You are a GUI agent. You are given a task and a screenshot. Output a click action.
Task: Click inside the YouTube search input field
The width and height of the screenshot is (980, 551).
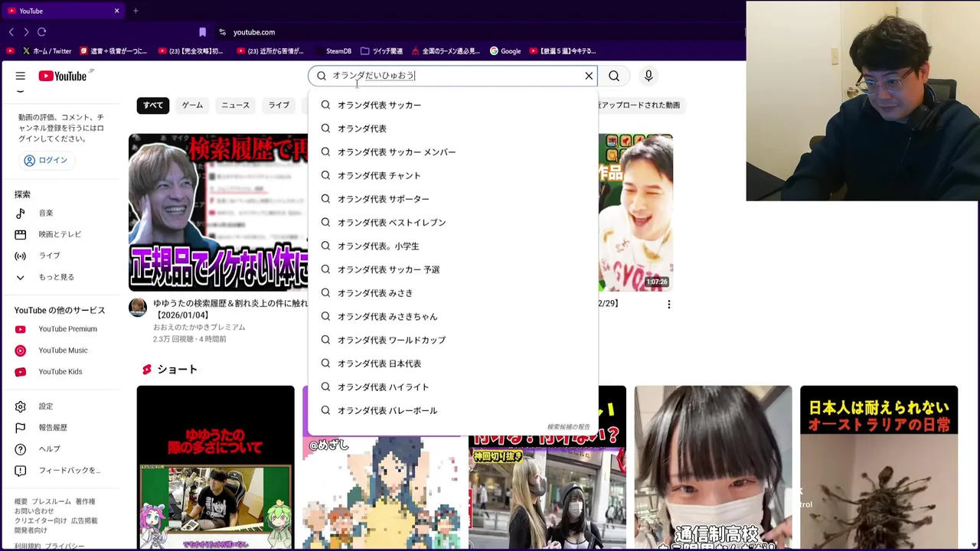pos(452,76)
